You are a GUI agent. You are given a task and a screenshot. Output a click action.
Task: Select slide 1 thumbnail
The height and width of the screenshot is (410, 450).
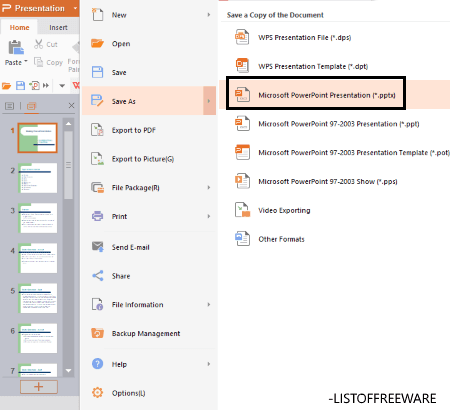[38, 138]
